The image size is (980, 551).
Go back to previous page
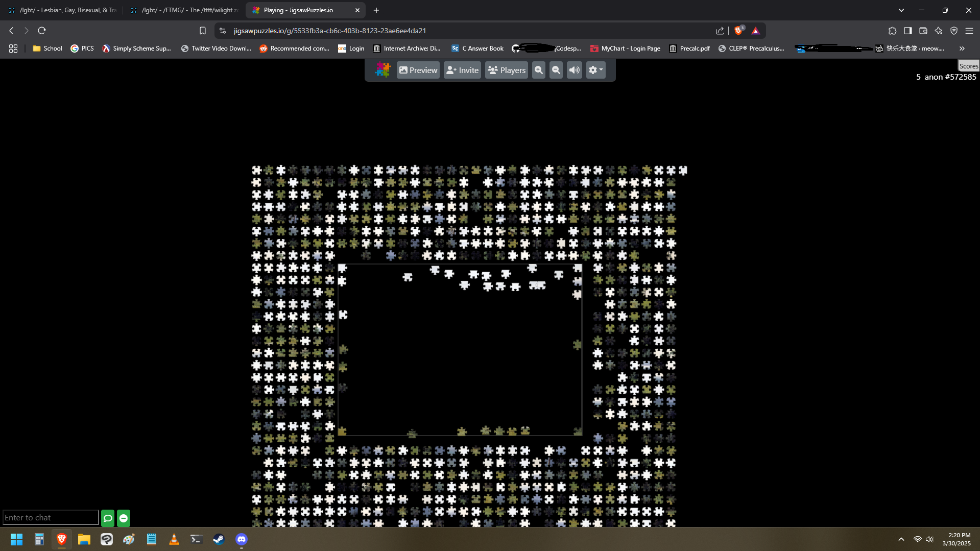point(11,31)
